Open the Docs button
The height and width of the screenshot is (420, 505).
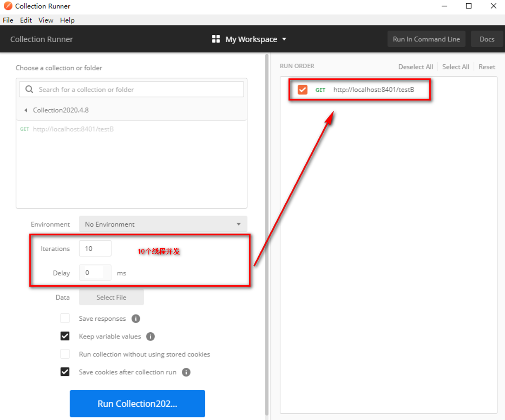487,39
